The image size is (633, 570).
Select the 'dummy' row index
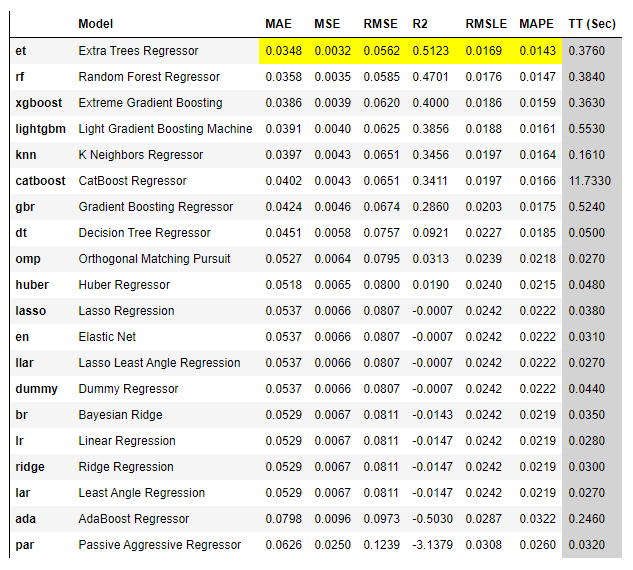click(x=36, y=389)
